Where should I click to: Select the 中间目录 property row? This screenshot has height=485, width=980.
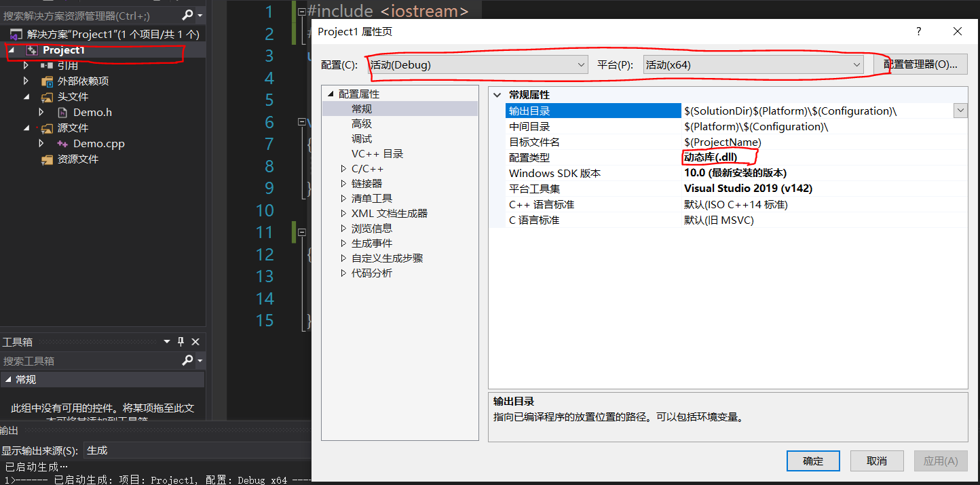pos(737,127)
